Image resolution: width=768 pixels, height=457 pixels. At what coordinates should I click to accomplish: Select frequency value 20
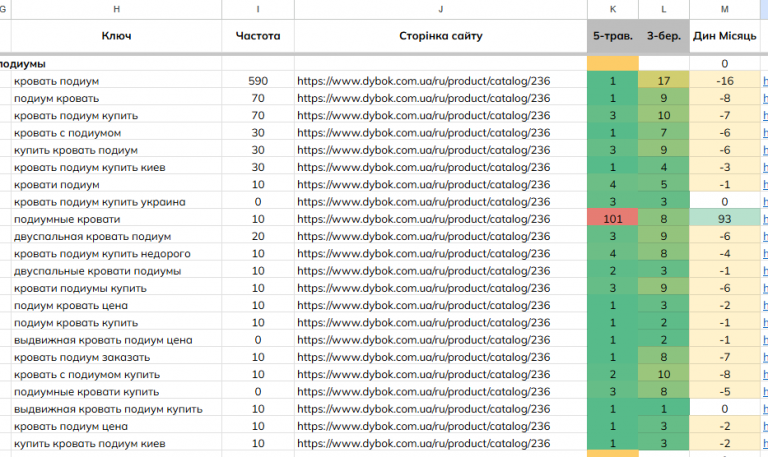(258, 236)
